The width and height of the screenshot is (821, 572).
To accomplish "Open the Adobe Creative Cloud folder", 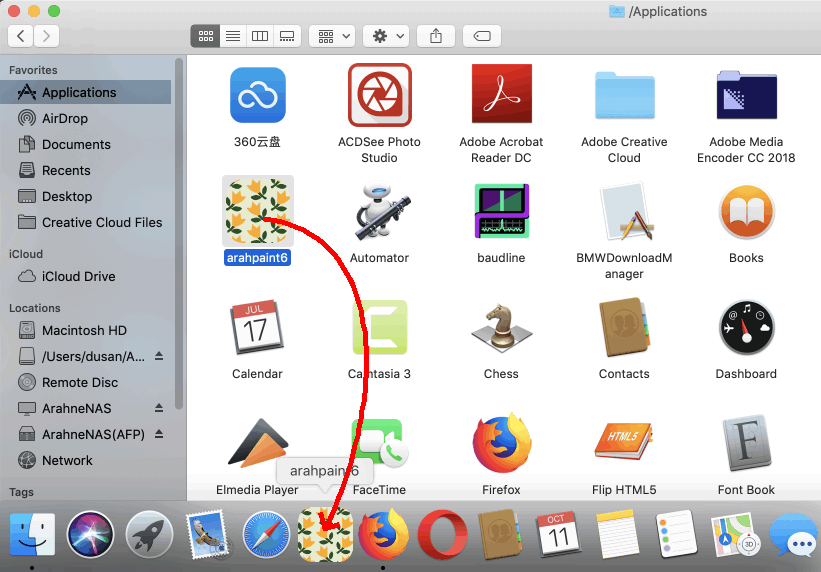I will (624, 95).
